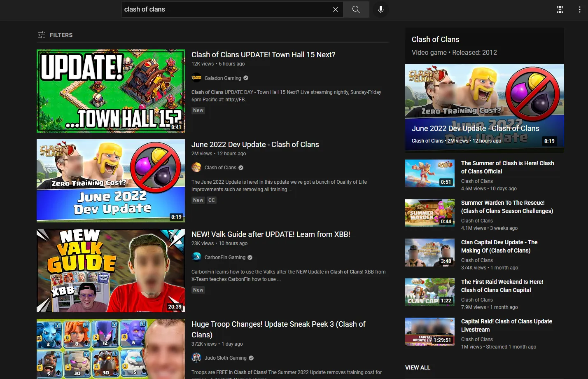Click verified badge next to CarbonFin Gaming
This screenshot has width=588, height=379.
[x=250, y=257]
